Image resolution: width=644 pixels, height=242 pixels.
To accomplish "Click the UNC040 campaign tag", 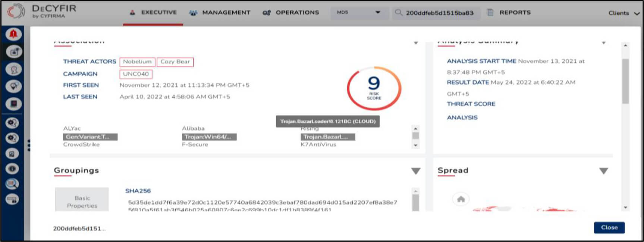I will (x=136, y=74).
